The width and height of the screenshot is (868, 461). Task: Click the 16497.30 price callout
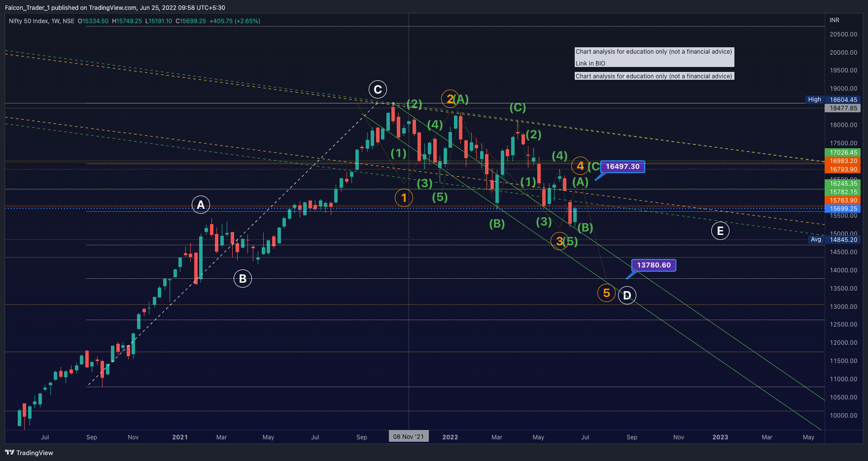pyautogui.click(x=623, y=166)
